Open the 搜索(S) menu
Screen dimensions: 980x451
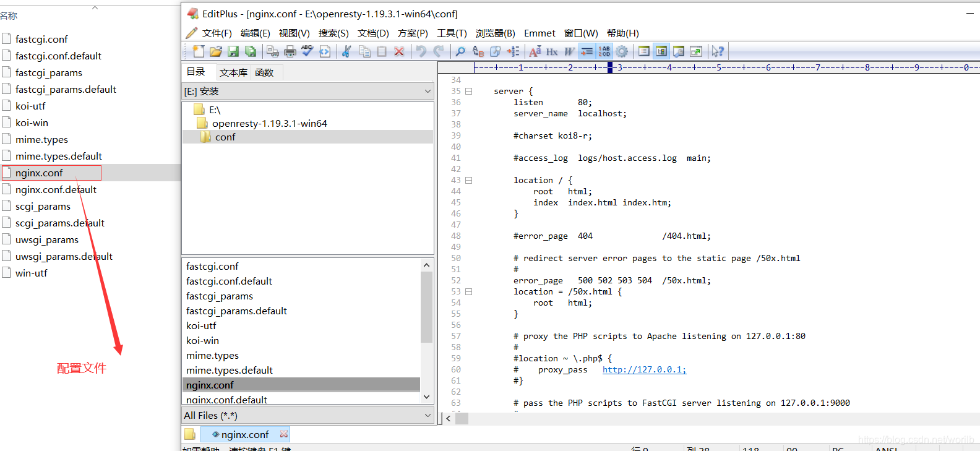click(x=333, y=33)
